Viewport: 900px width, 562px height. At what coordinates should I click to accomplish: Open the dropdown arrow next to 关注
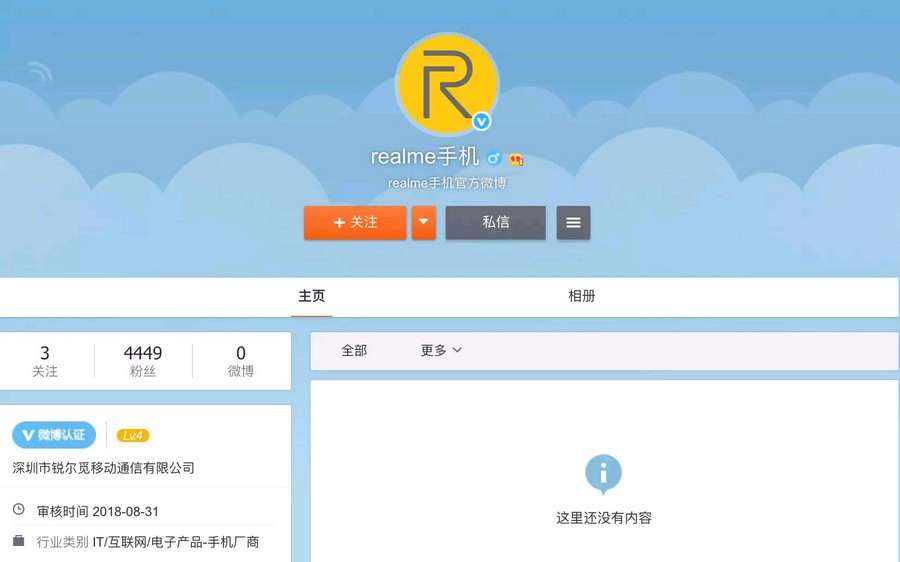[424, 223]
